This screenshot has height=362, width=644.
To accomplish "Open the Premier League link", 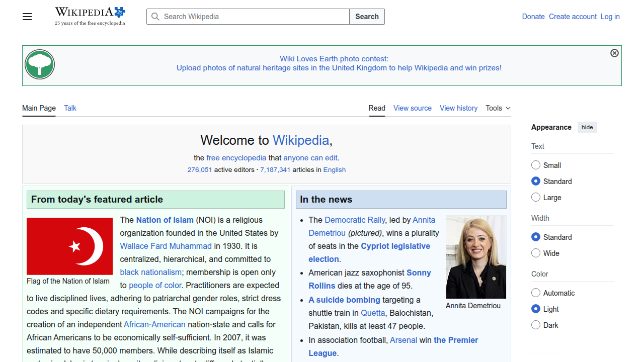I will [393, 346].
